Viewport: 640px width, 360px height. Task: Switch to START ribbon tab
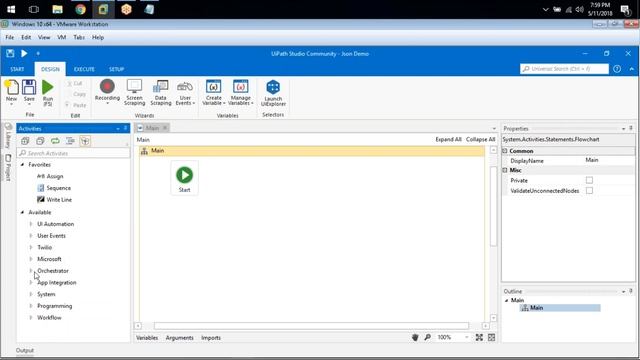pos(17,69)
